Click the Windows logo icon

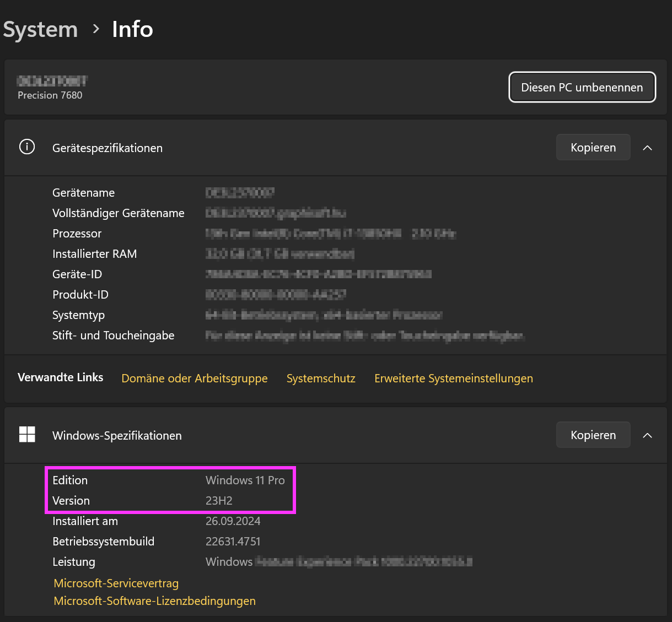pos(27,435)
